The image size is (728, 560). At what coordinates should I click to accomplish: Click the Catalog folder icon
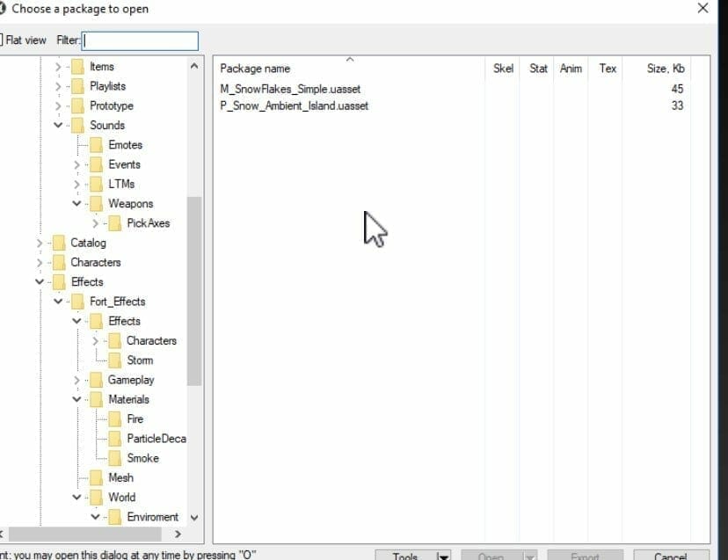[58, 243]
